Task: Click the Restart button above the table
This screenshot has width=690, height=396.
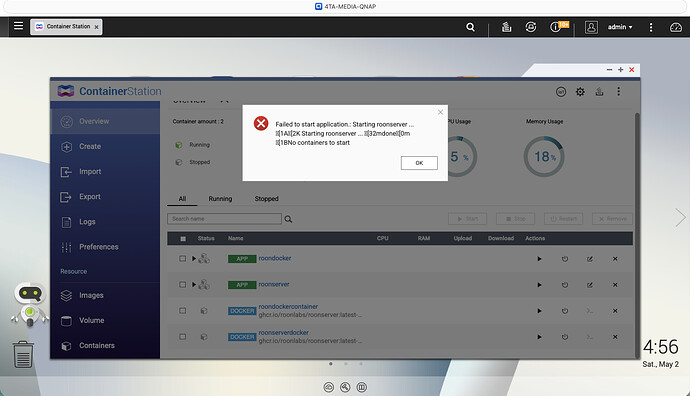Action: point(563,219)
